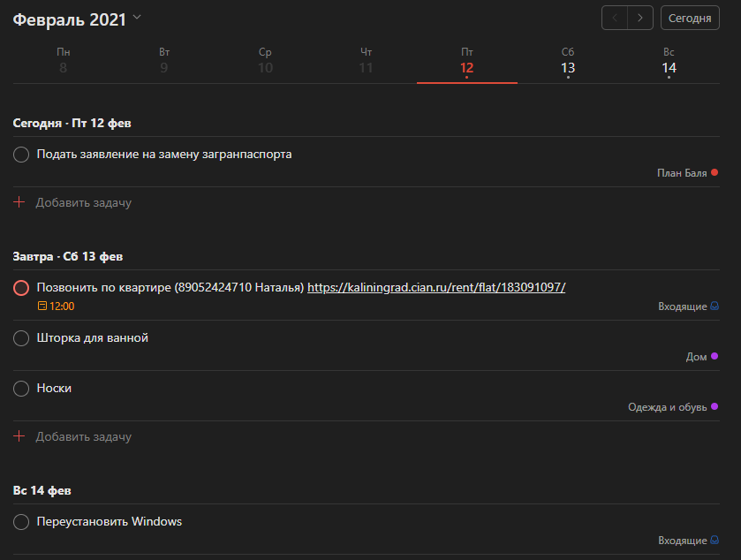Click inbox icon on Reinstall Windows task

pyautogui.click(x=715, y=541)
